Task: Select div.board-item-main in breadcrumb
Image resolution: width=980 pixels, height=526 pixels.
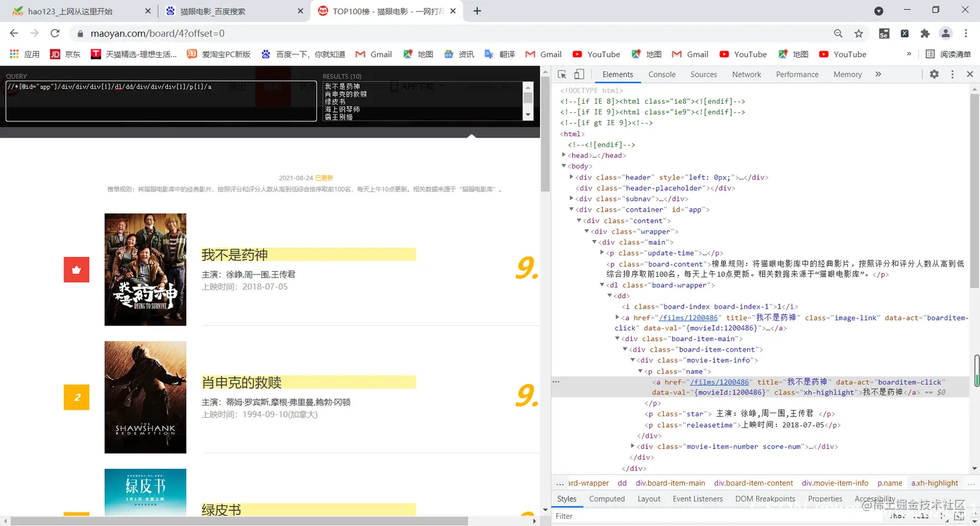Action: (x=670, y=483)
